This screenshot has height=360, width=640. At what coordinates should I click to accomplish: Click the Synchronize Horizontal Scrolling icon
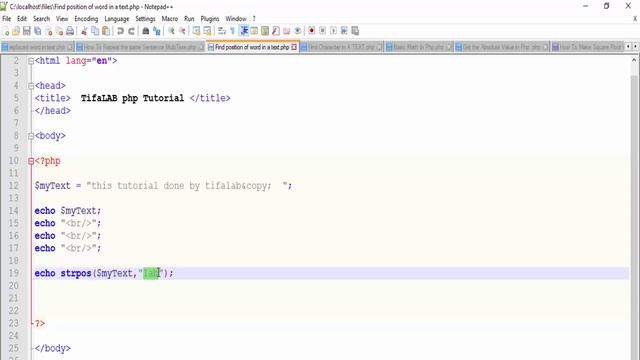(x=207, y=31)
